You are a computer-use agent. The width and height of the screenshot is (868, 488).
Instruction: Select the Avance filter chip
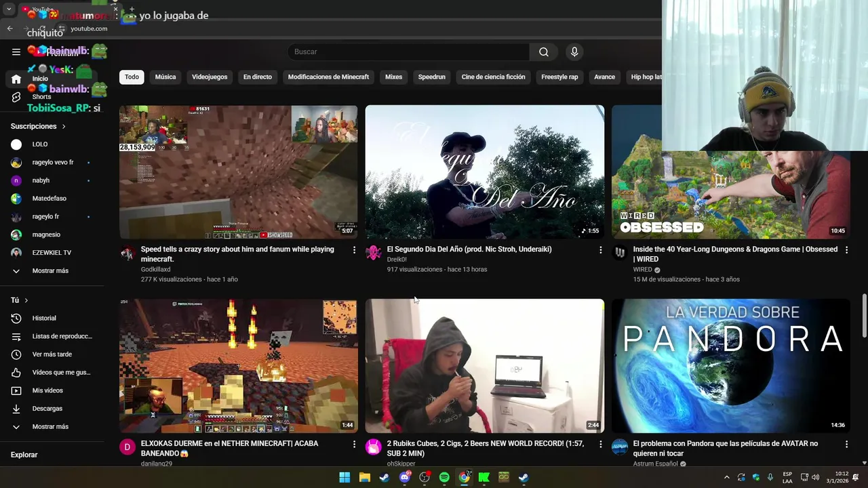pos(605,77)
